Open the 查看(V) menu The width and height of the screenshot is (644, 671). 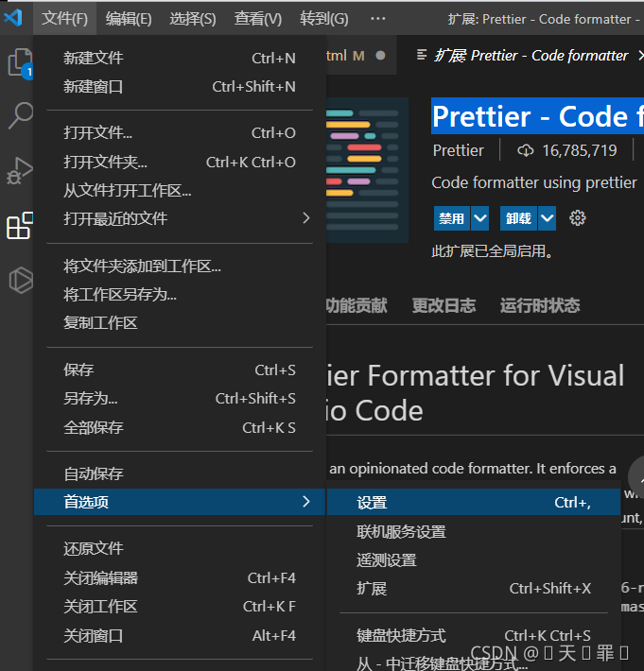tap(258, 19)
